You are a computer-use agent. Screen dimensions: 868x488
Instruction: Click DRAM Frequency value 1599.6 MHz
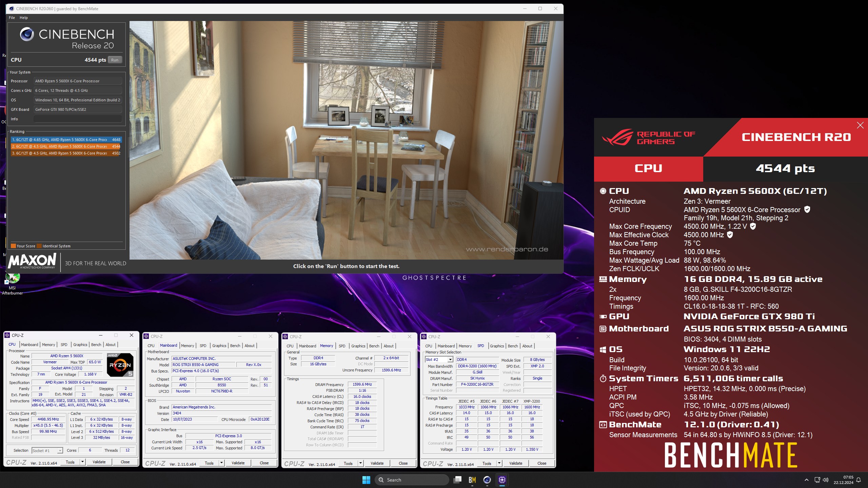tap(362, 384)
